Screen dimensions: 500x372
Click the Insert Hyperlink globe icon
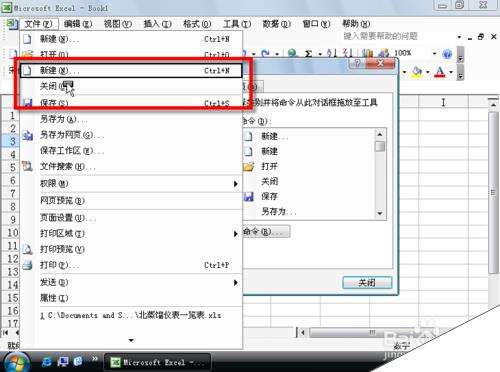[x=292, y=53]
